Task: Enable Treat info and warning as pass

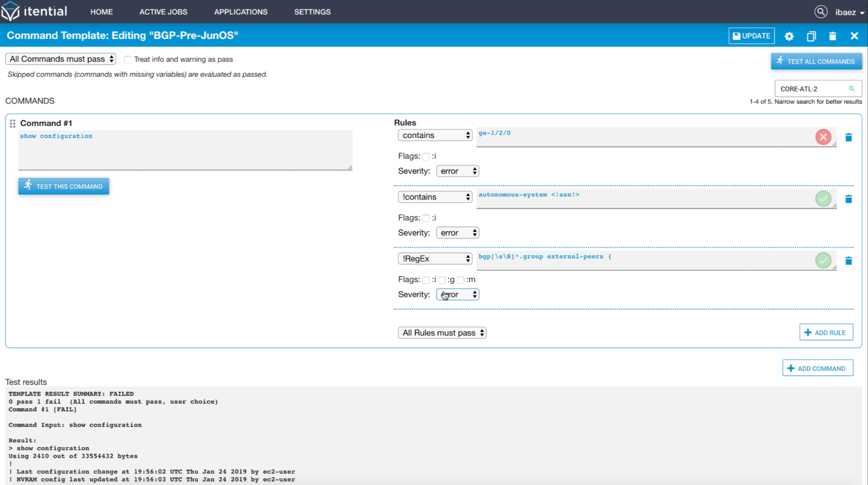Action: click(x=128, y=60)
